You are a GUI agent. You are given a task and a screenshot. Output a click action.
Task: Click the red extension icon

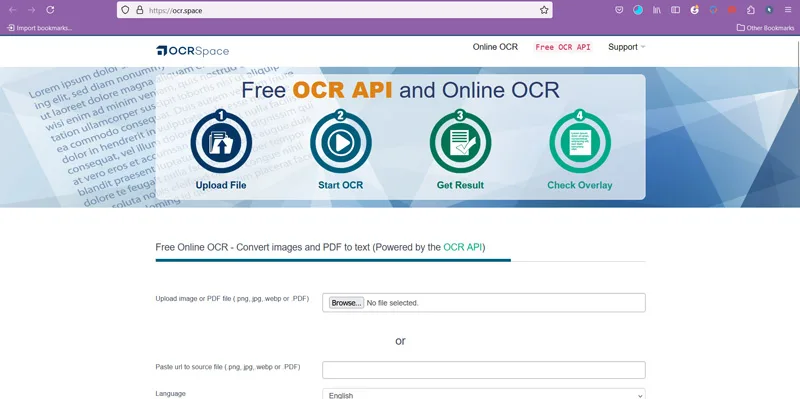click(732, 10)
